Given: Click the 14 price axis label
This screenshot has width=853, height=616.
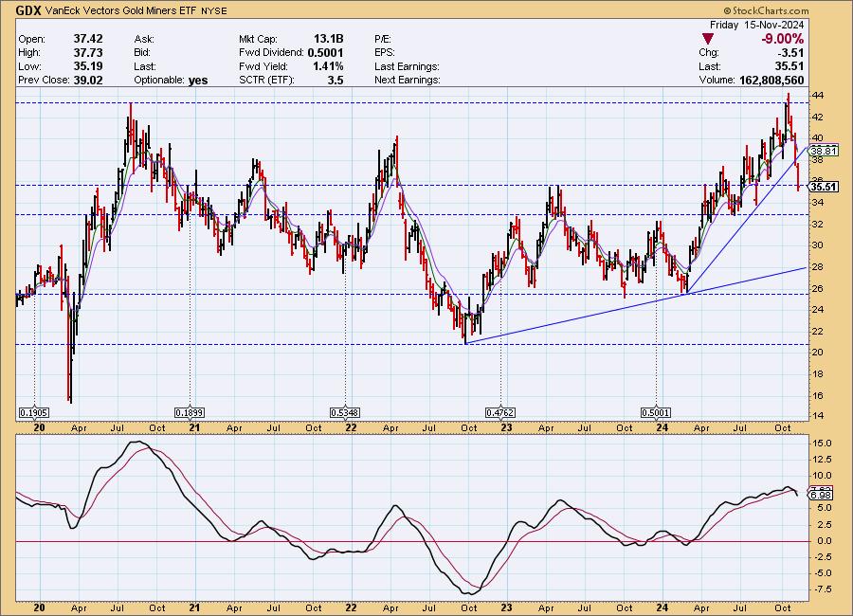Looking at the screenshot, I should (818, 416).
